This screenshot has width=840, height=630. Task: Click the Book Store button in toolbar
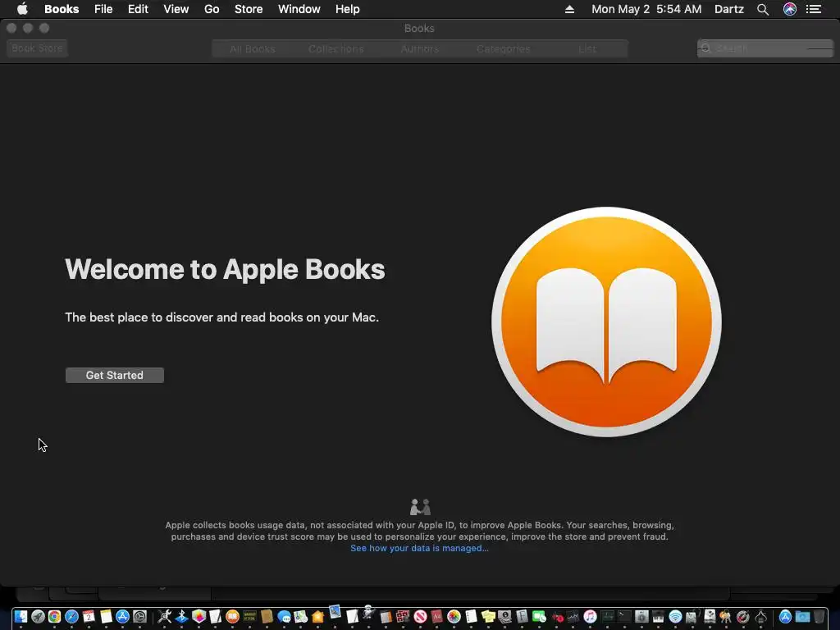pos(37,48)
